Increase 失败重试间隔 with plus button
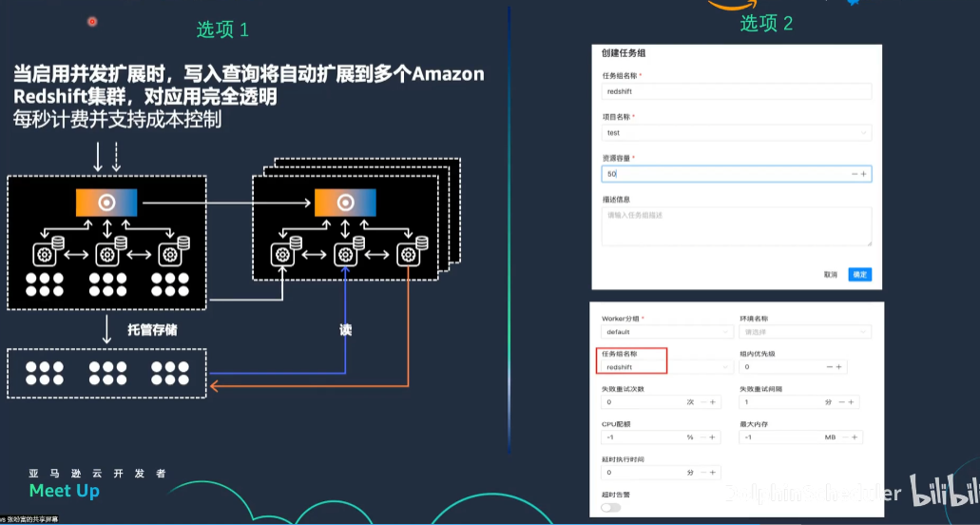 [851, 402]
